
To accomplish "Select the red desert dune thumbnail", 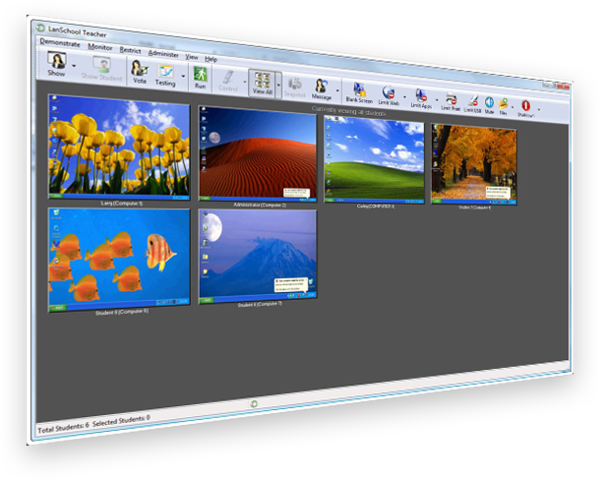I will tap(258, 153).
